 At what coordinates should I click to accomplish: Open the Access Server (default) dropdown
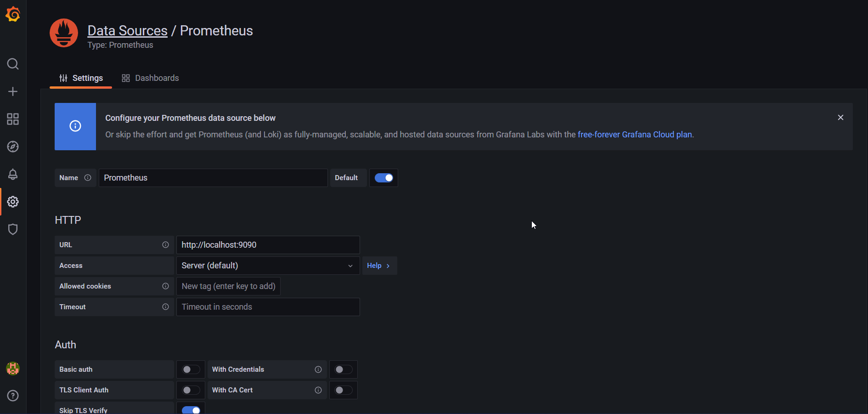(x=268, y=266)
